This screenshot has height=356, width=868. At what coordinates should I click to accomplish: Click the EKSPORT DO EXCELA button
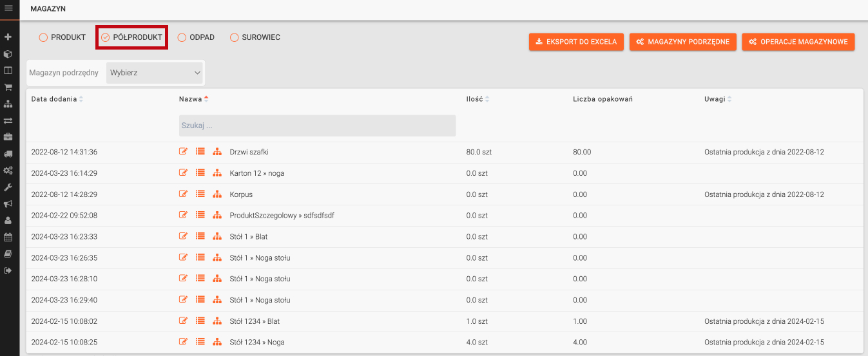576,42
